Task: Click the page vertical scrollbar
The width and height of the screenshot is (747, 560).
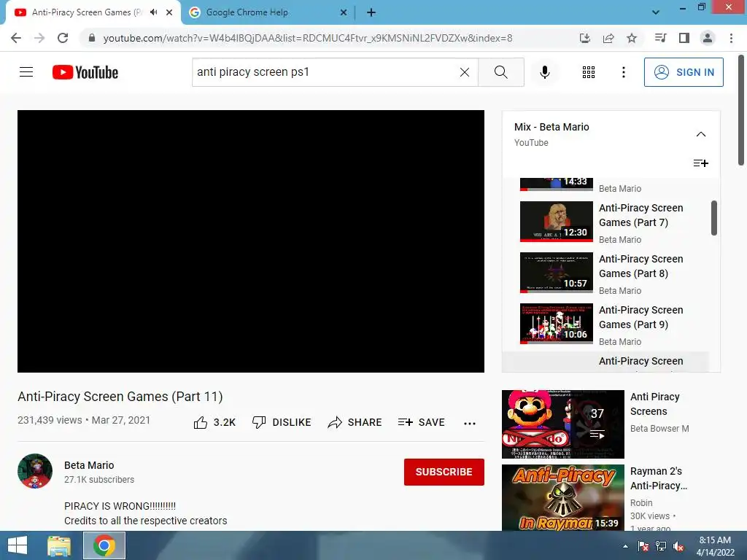Action: coord(741,112)
